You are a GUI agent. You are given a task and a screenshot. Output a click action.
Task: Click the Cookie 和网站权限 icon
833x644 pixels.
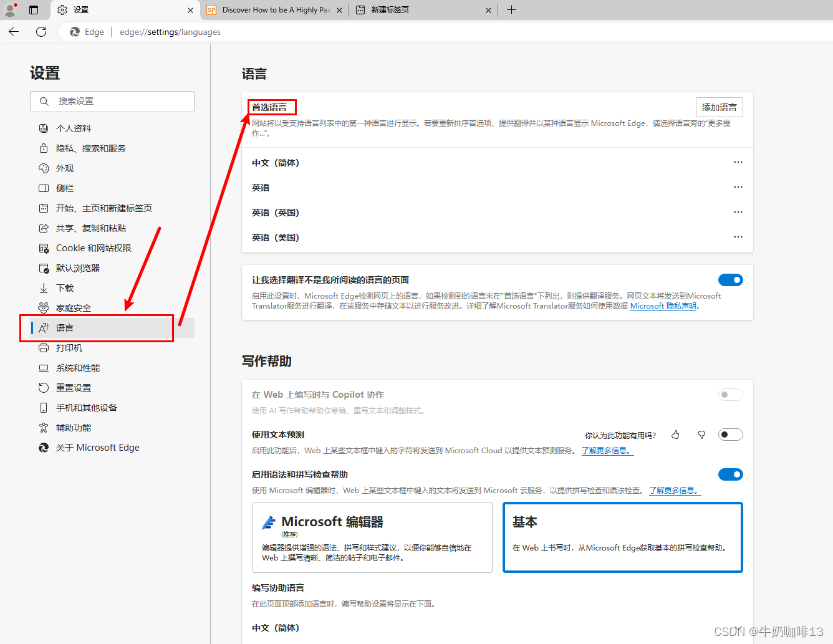coord(44,248)
